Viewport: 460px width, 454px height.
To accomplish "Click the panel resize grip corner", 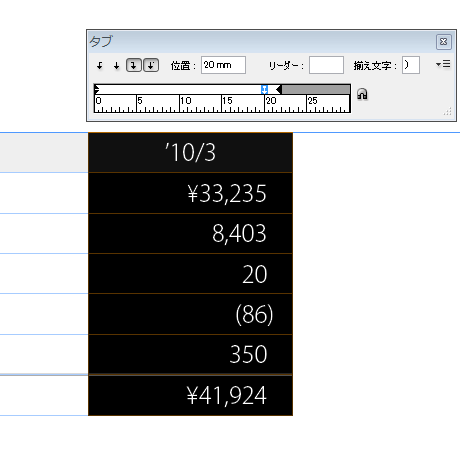I will coord(448,111).
